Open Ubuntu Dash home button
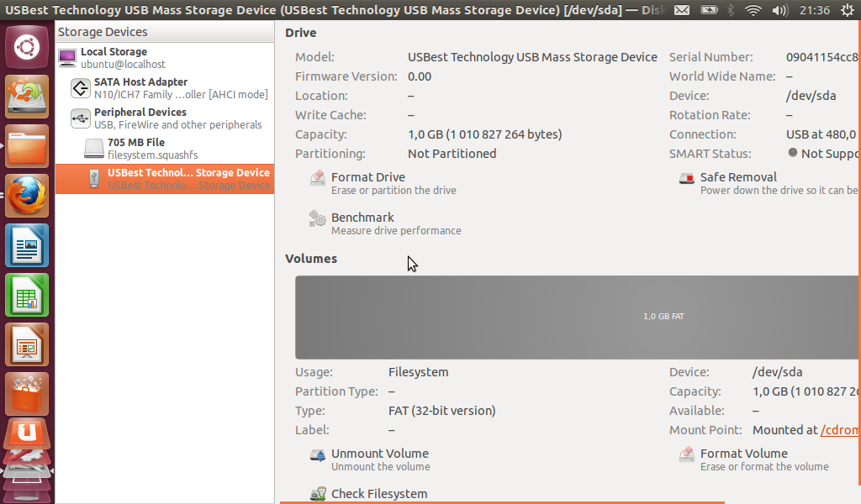Image resolution: width=861 pixels, height=504 pixels. click(x=27, y=47)
